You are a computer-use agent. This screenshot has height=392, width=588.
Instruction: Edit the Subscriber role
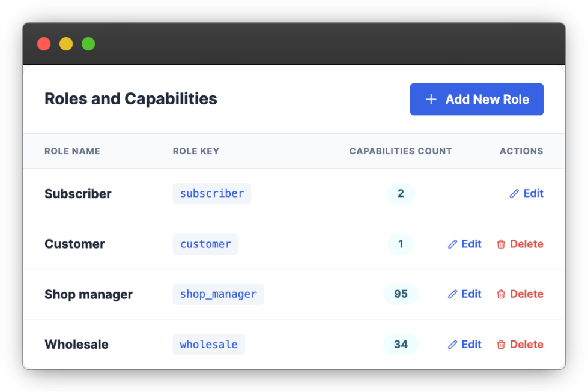pyautogui.click(x=526, y=193)
